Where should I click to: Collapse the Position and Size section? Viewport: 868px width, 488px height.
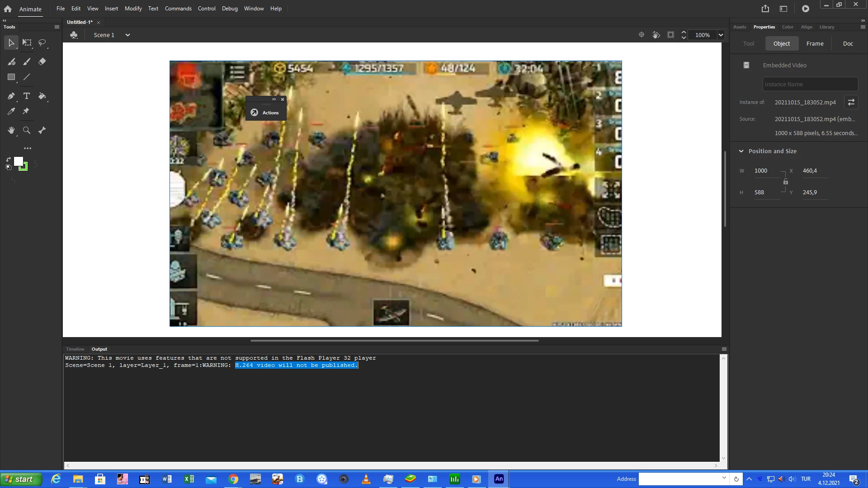[x=741, y=151]
